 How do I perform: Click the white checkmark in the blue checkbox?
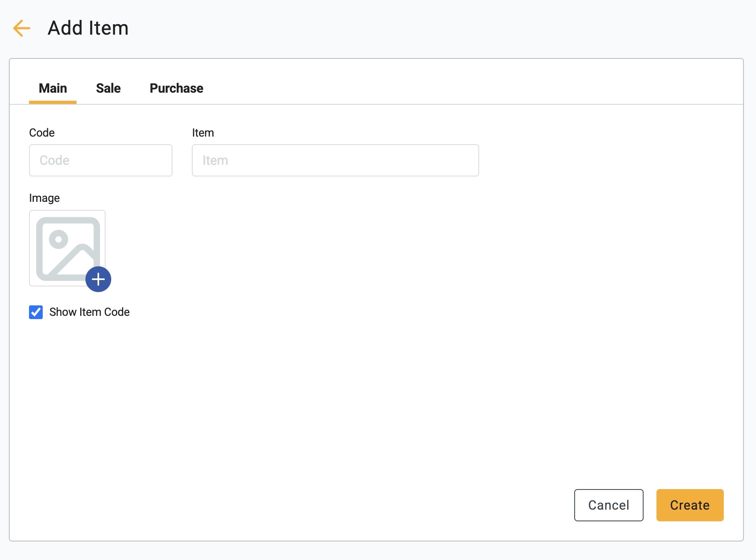tap(36, 312)
